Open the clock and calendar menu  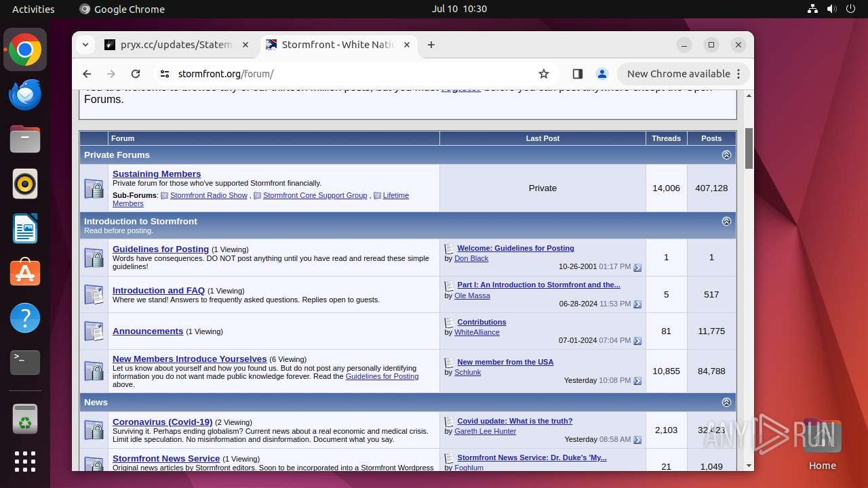pos(459,9)
